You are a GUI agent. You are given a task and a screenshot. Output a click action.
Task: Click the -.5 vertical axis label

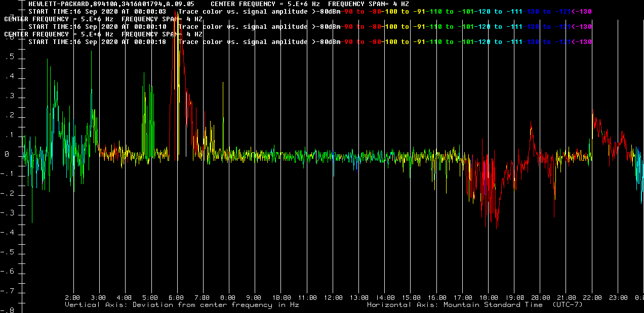(10, 253)
